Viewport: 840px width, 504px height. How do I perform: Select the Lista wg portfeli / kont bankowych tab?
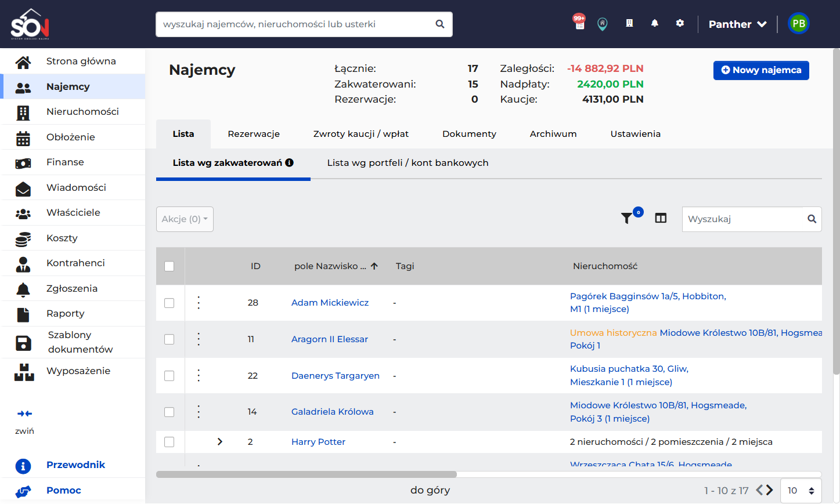pos(408,163)
